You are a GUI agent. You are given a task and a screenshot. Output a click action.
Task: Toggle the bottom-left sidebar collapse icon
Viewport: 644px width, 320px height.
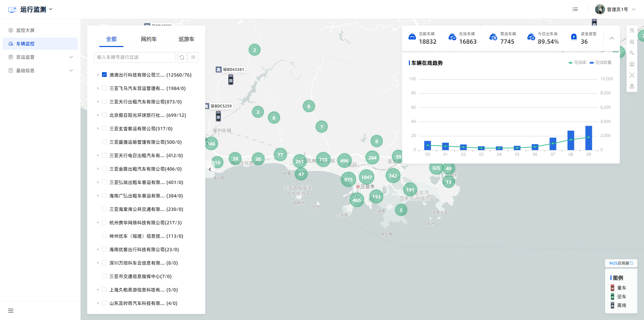tap(11, 311)
